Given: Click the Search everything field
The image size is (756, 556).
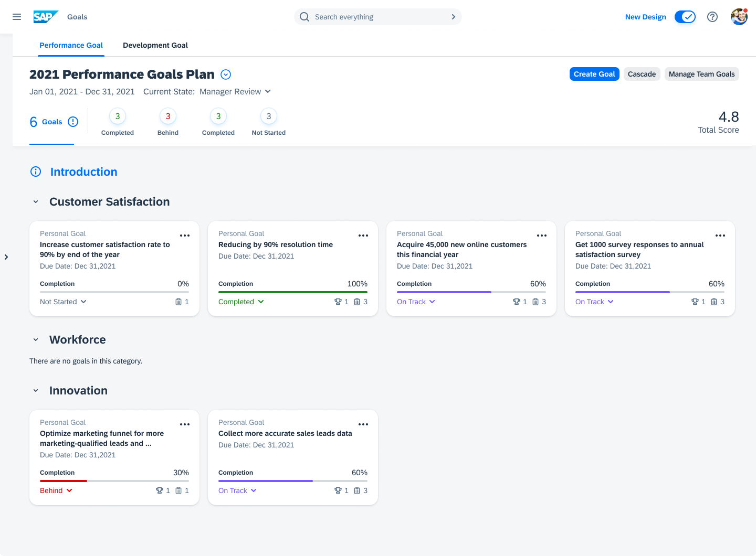Looking at the screenshot, I should coord(378,17).
